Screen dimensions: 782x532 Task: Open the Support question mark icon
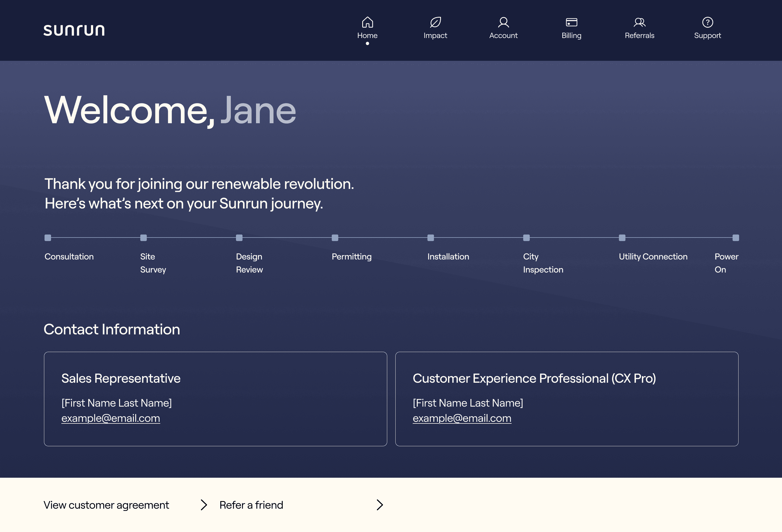(x=707, y=22)
